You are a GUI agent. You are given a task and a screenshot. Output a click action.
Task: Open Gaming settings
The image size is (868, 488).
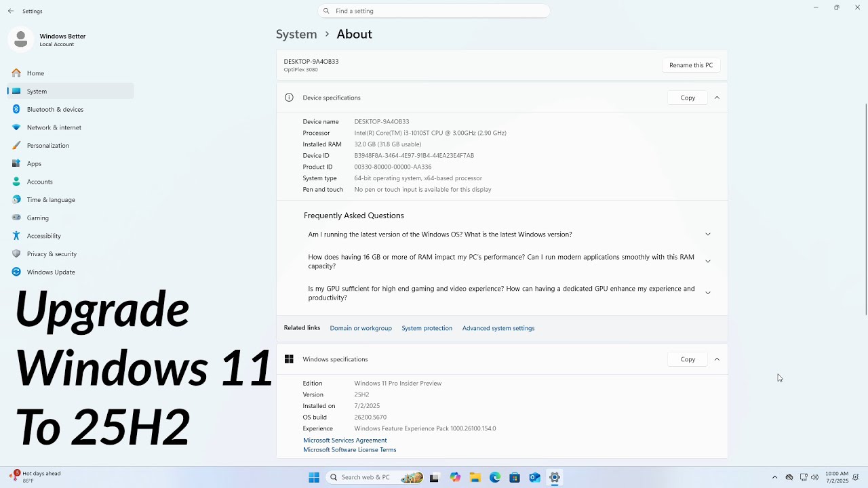click(71, 218)
